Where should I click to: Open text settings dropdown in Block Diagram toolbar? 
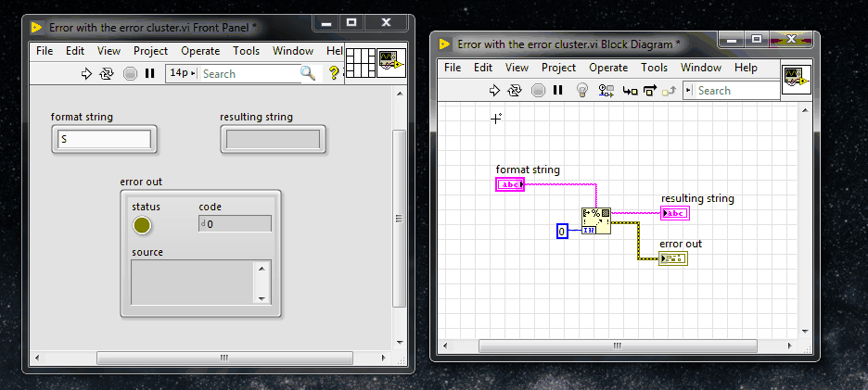pos(689,90)
